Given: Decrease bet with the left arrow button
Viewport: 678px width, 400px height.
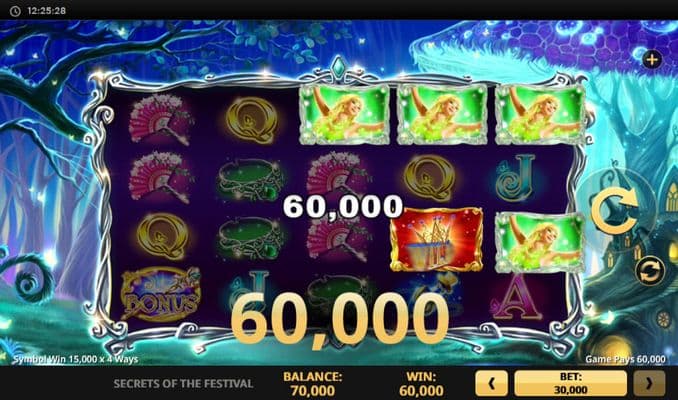Looking at the screenshot, I should [492, 383].
